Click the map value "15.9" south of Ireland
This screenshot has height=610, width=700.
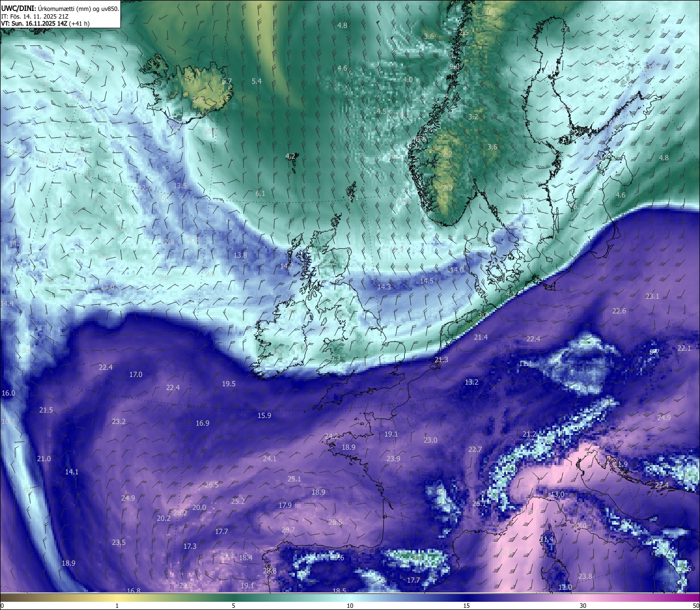coord(264,415)
